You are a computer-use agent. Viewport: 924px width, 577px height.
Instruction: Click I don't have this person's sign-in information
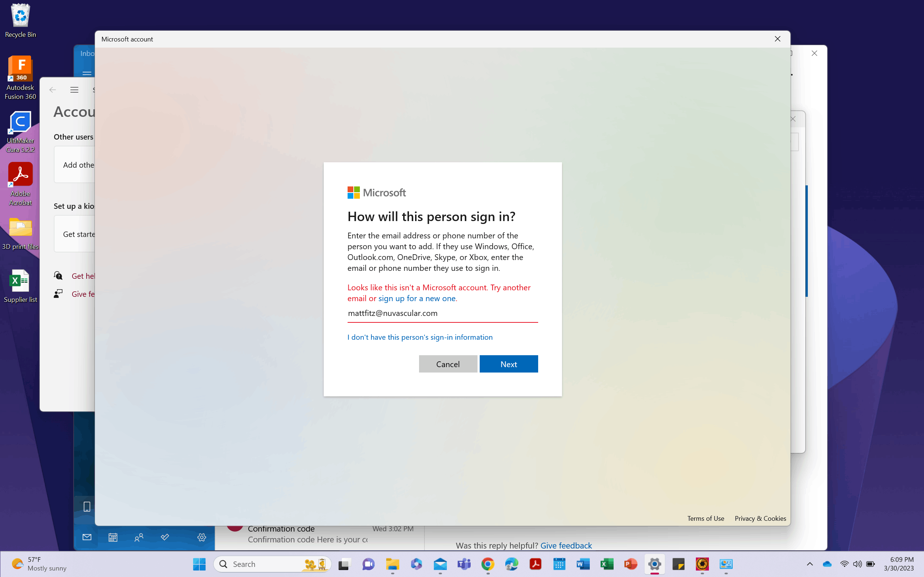(x=420, y=336)
